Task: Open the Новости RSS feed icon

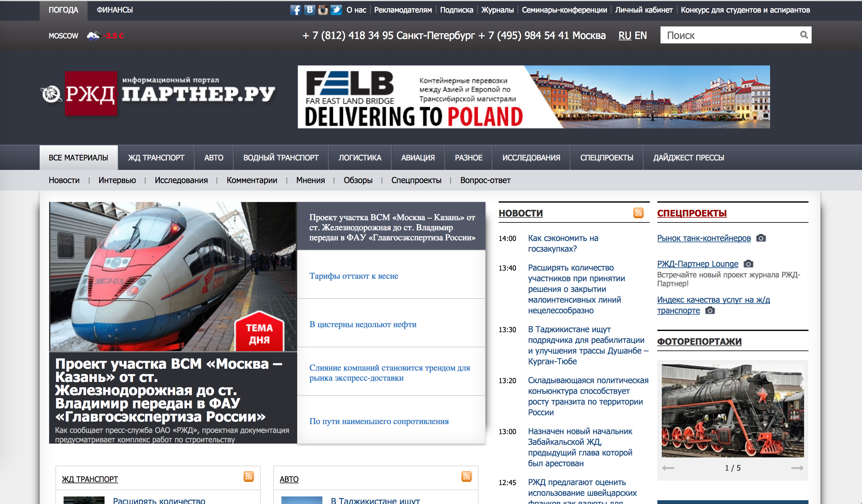Action: coord(638,213)
